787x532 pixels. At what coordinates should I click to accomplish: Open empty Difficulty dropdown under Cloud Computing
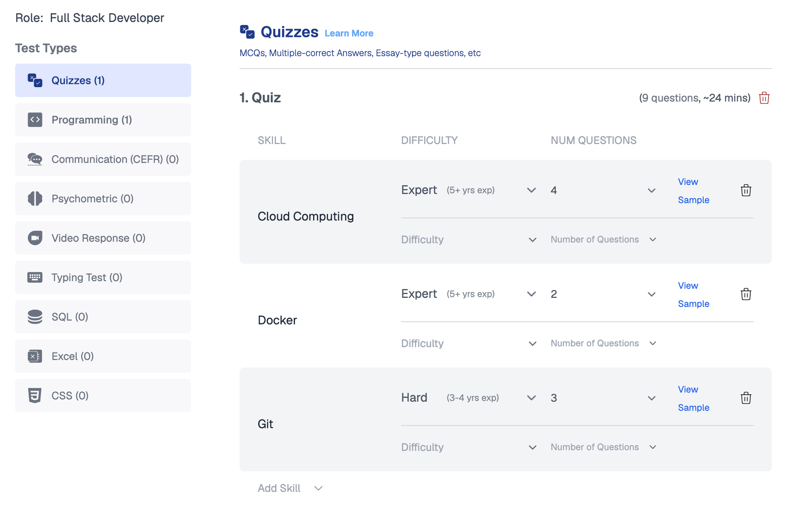[469, 240]
